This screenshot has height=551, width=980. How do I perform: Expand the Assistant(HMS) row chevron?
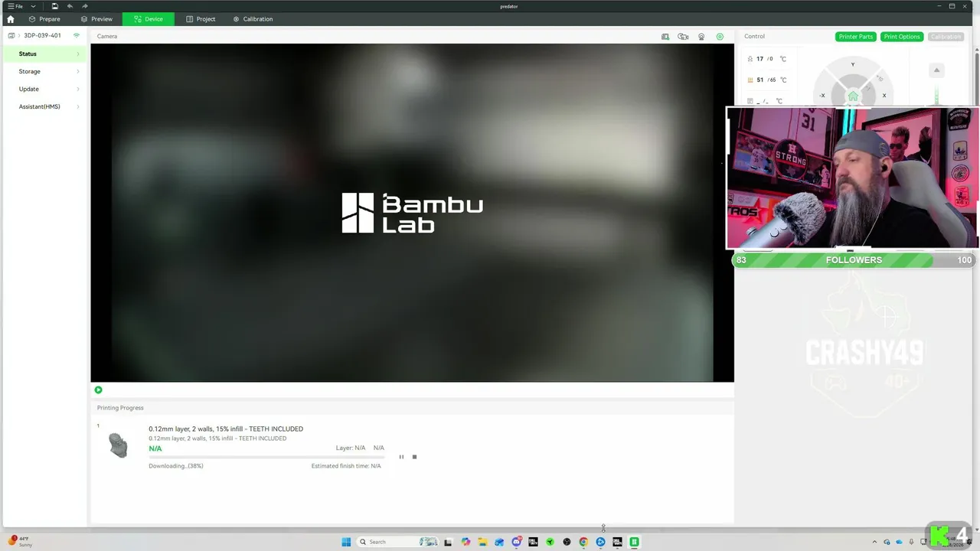click(x=78, y=106)
